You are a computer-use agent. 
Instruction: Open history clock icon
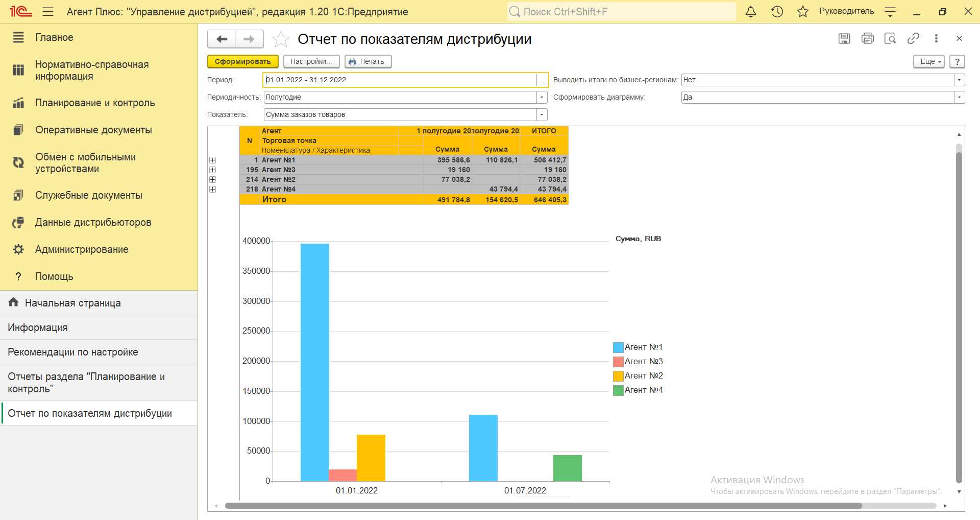[x=777, y=11]
